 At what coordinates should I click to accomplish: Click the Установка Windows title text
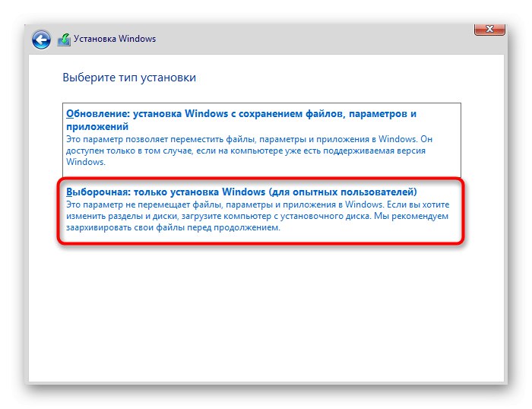click(115, 39)
